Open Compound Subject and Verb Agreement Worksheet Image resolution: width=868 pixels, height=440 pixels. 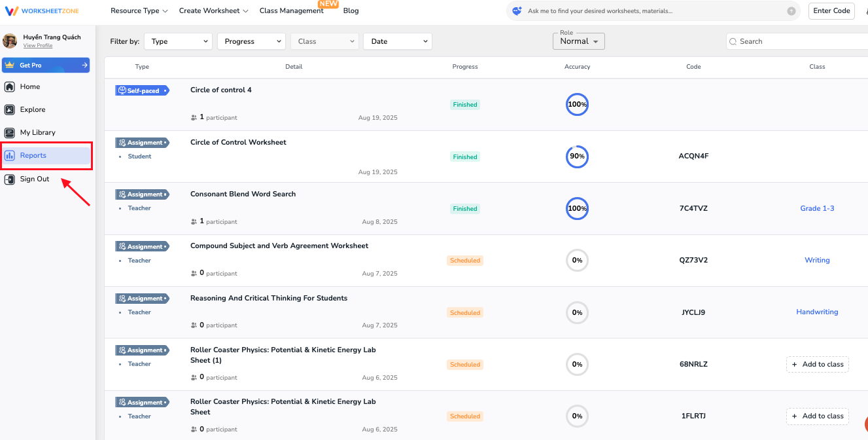(279, 246)
